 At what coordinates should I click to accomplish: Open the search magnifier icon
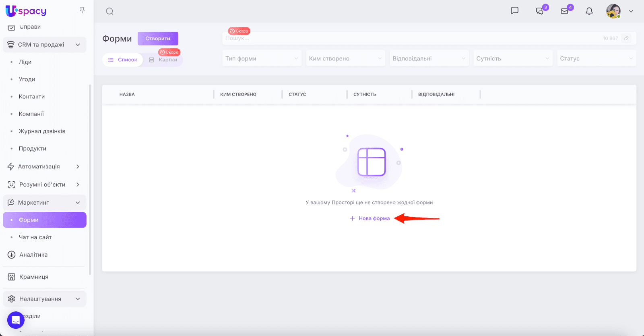click(109, 11)
